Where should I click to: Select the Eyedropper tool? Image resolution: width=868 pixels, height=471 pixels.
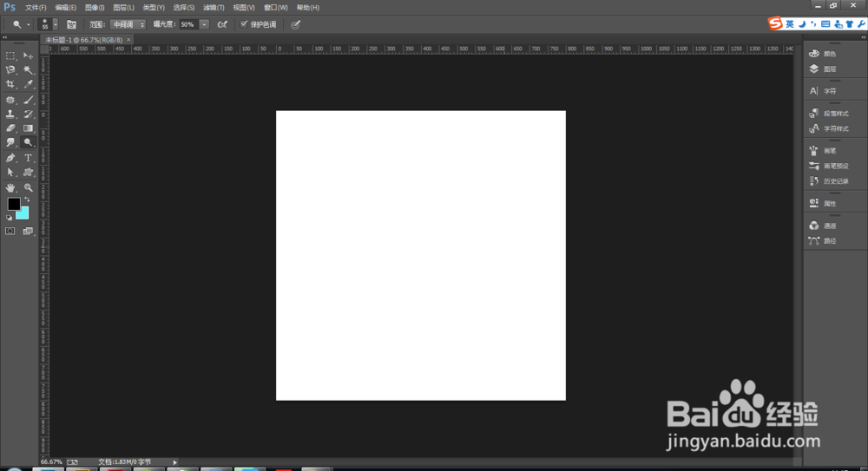[x=29, y=84]
